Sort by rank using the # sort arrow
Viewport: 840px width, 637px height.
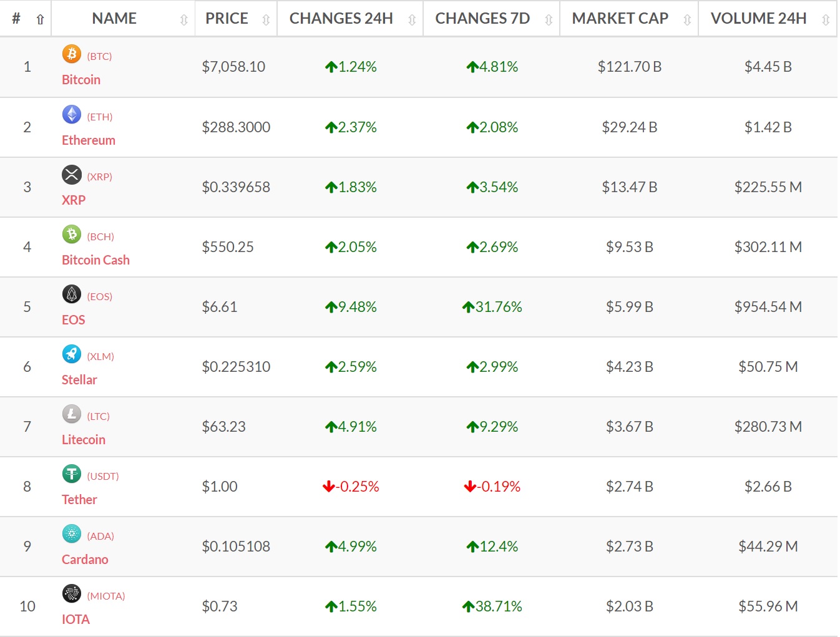click(x=40, y=20)
